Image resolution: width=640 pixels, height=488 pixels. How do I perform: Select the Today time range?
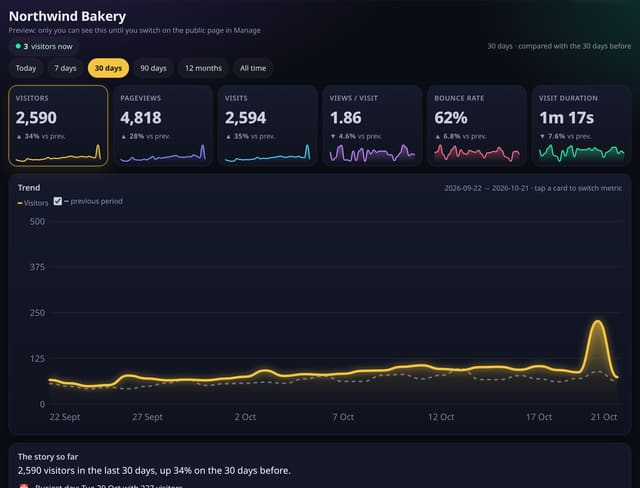coord(26,68)
